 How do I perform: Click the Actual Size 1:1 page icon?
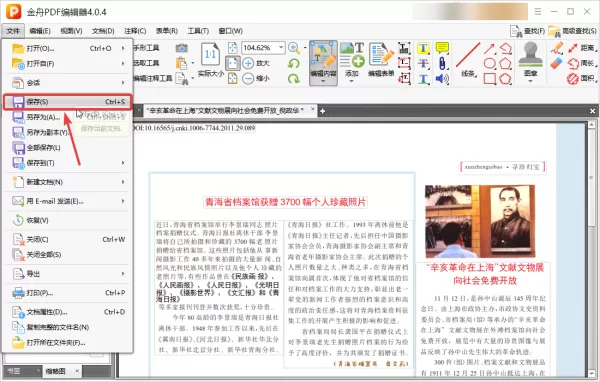tap(210, 55)
